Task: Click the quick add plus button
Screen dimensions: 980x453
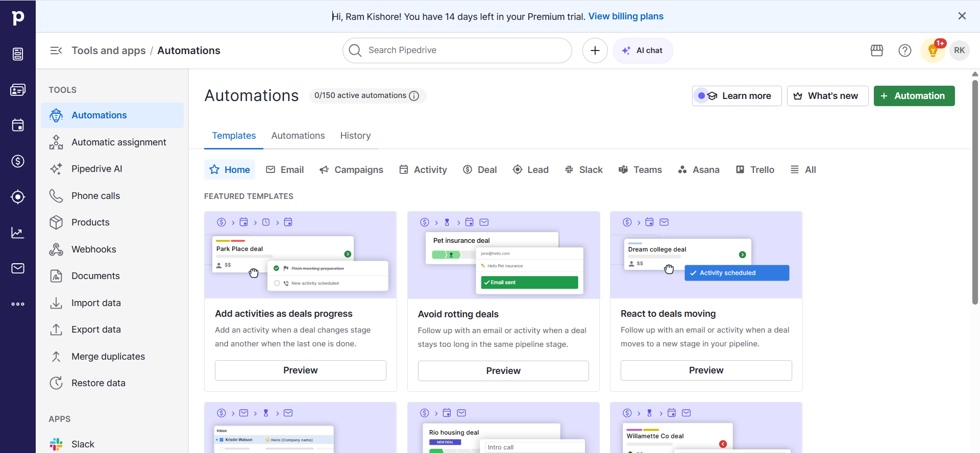Action: (x=595, y=51)
